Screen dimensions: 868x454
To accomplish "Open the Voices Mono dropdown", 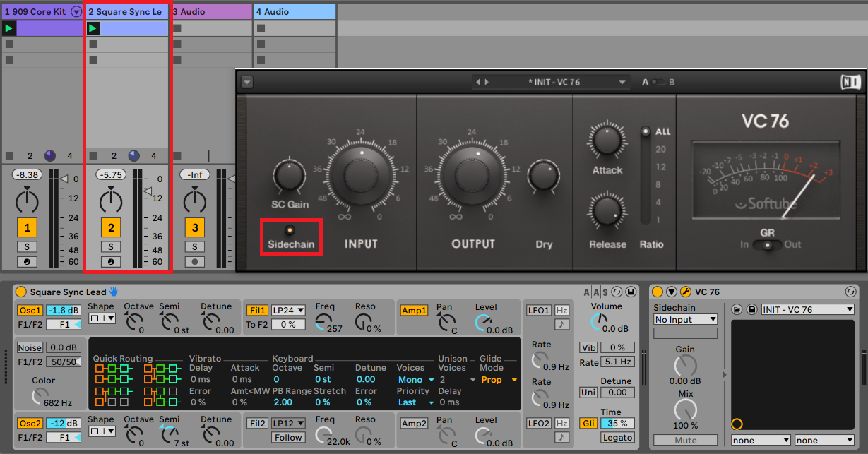I will (x=416, y=380).
